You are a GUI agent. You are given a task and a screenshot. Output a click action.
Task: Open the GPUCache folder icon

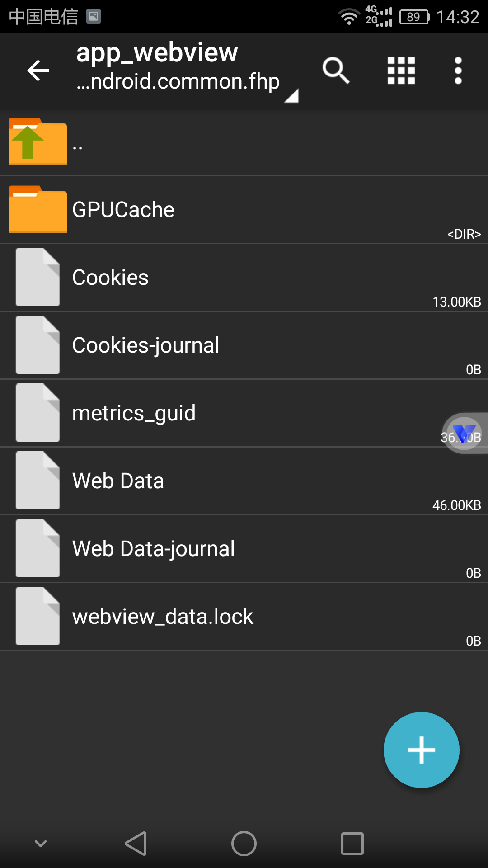(38, 209)
